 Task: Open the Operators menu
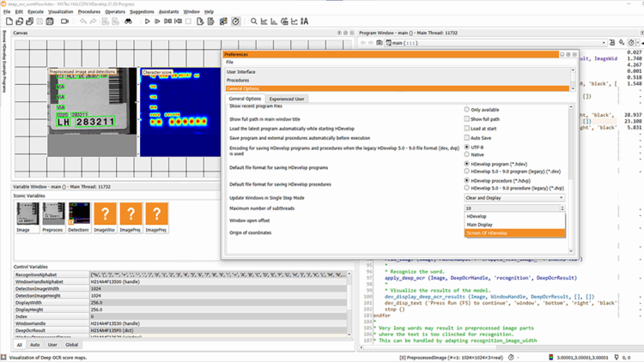pos(115,12)
